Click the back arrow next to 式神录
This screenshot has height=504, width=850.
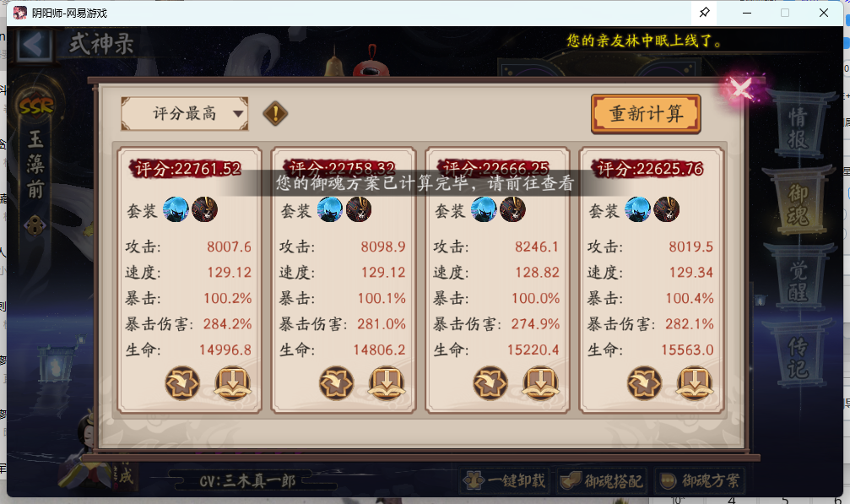[x=34, y=45]
